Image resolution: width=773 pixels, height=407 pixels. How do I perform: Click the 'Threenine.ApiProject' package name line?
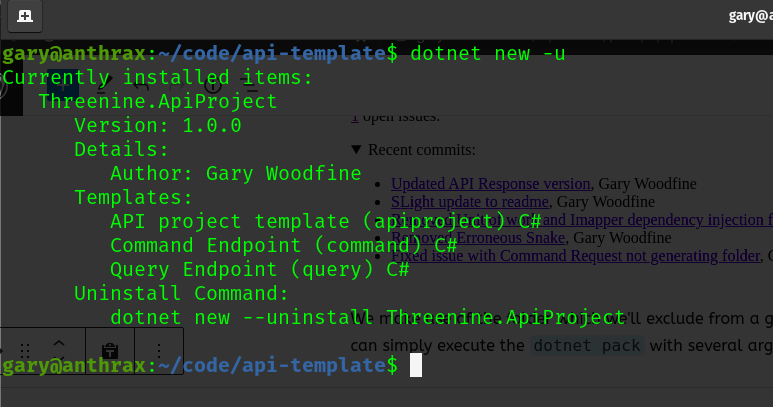coord(158,102)
